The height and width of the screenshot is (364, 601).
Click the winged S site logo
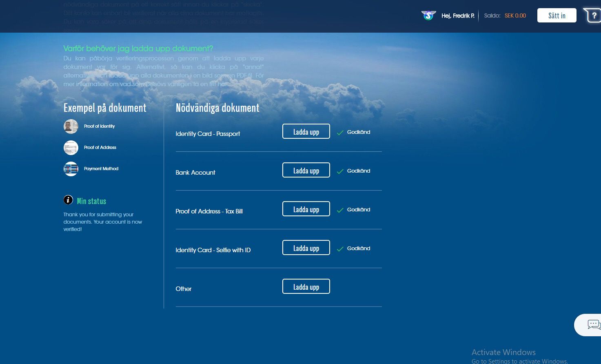click(x=428, y=16)
